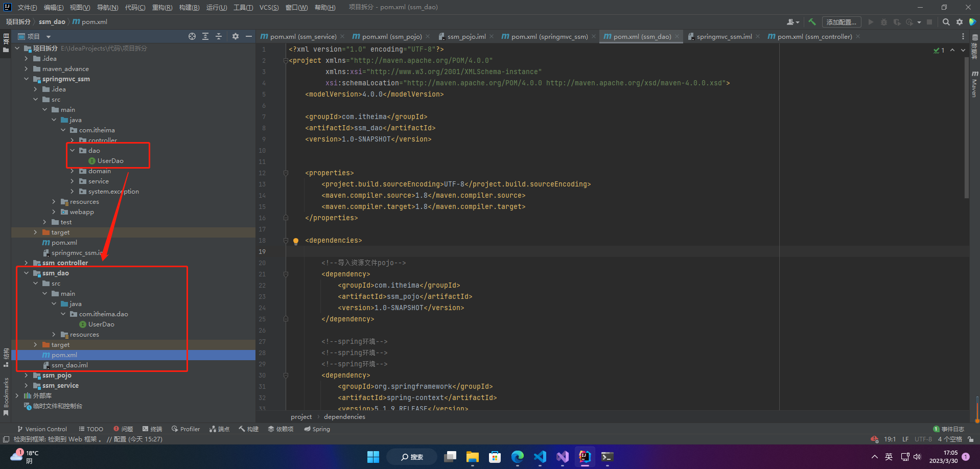Open project panel gear options
Image resolution: width=980 pixels, height=469 pixels.
point(236,36)
